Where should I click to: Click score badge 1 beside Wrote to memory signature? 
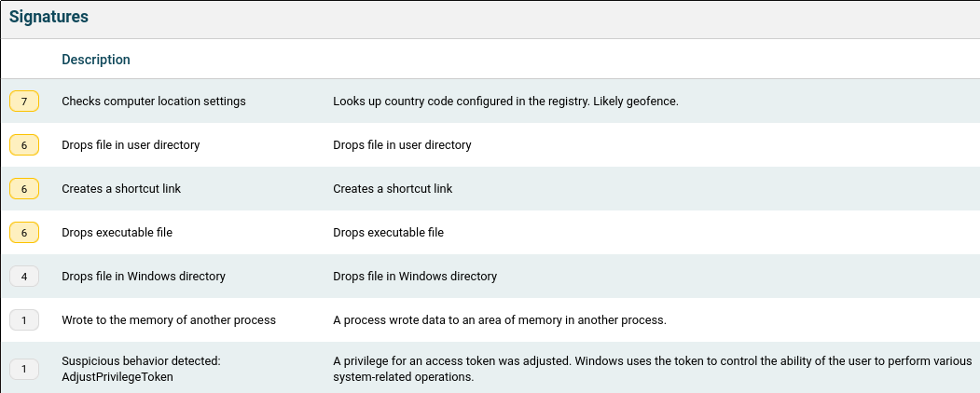[x=23, y=320]
